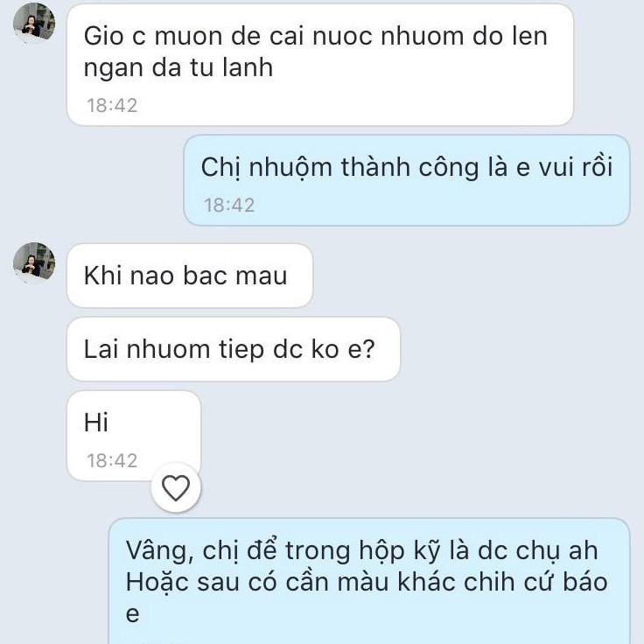Select the "Hi" message text
This screenshot has height=644, width=644.
(x=96, y=423)
